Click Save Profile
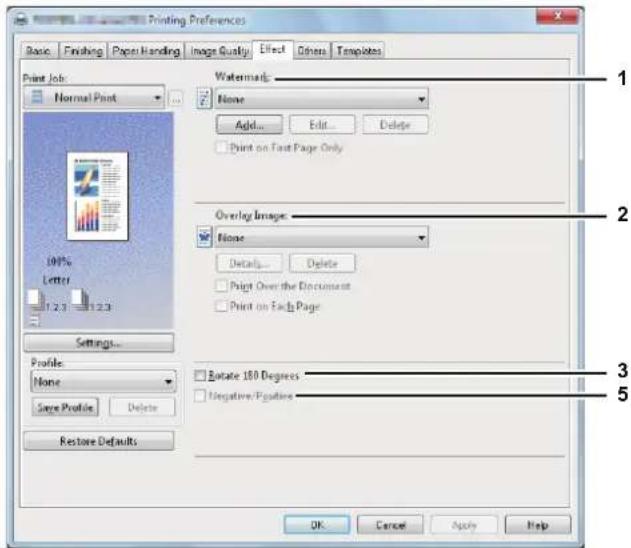Viewport: 631px width, 548px height. tap(65, 407)
